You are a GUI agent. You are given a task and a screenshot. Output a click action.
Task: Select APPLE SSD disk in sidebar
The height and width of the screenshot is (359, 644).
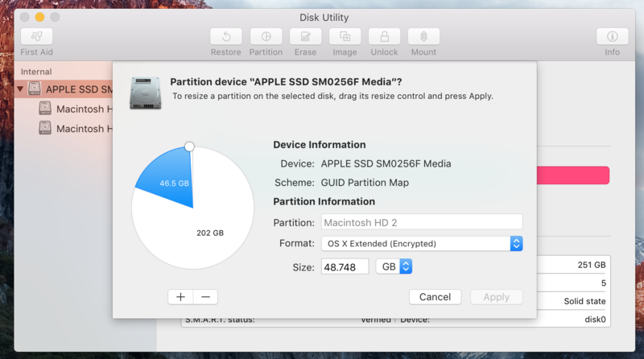point(64,89)
